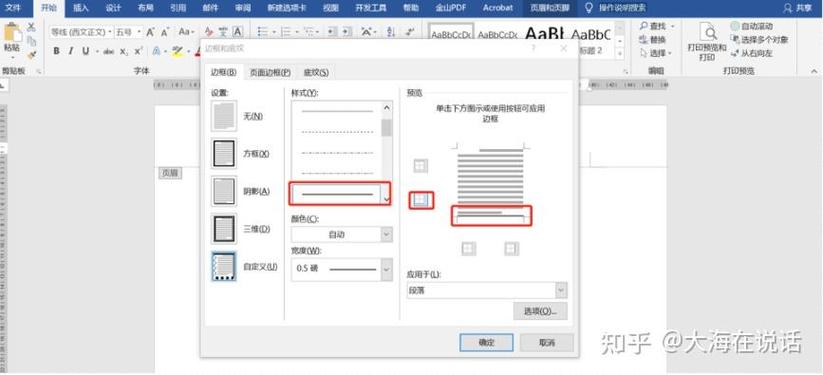Click the numbered list icon
823x375 pixels.
286,32
